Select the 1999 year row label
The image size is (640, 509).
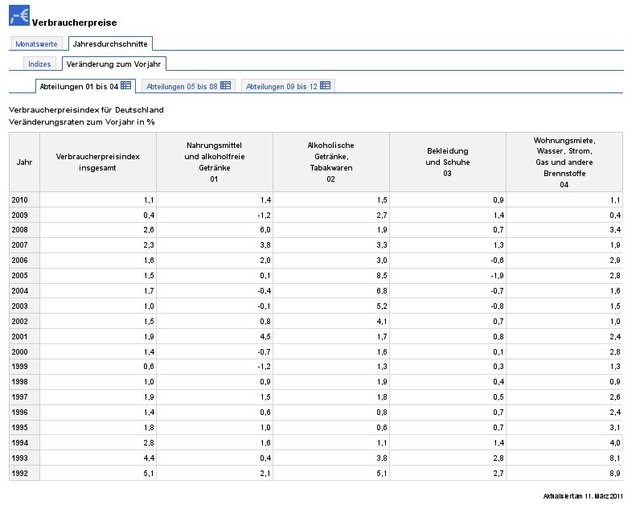20,367
